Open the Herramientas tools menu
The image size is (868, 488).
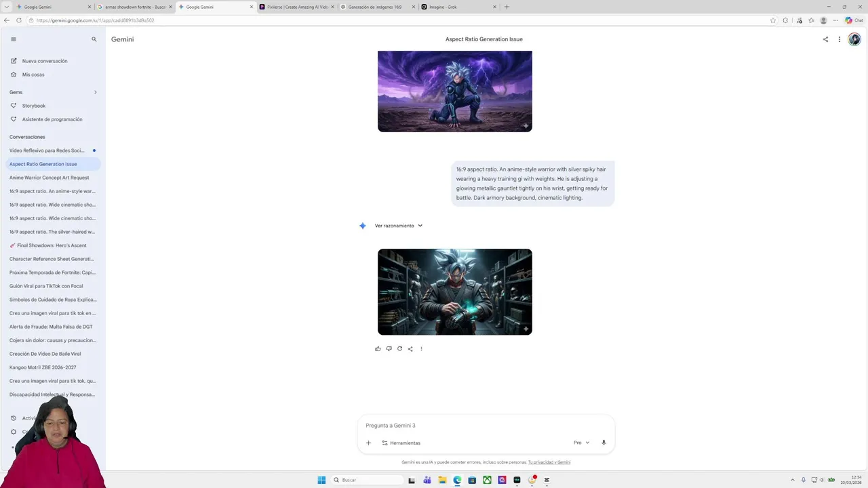(401, 443)
